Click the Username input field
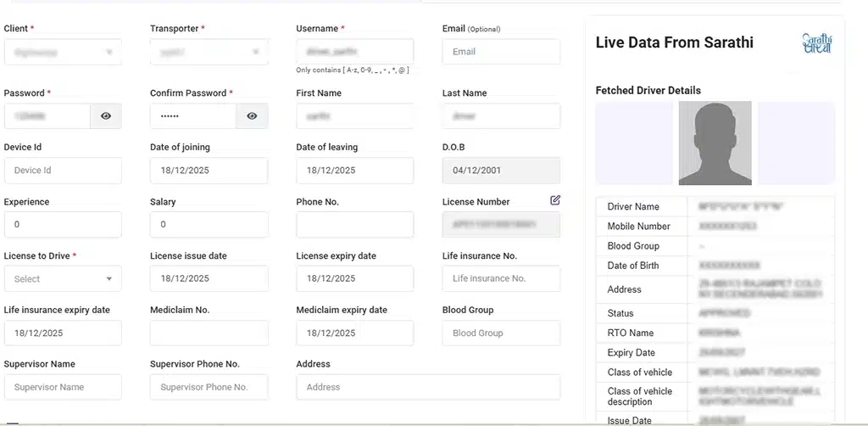 [355, 52]
